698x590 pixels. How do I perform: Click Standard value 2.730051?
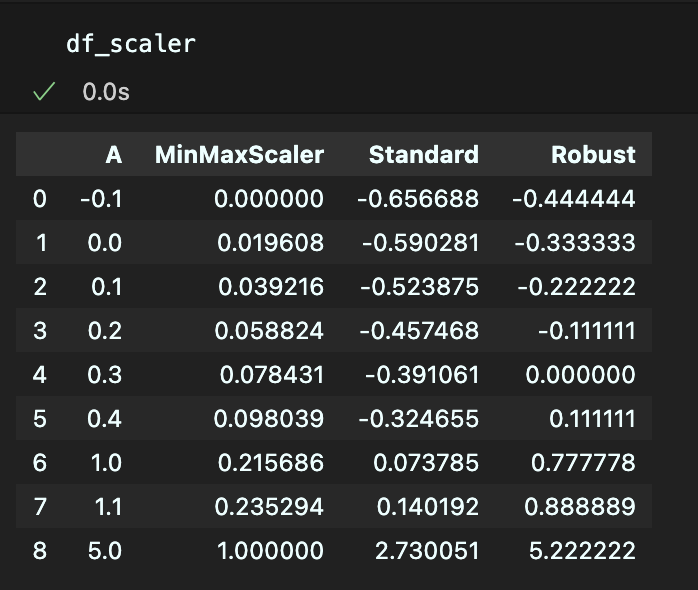coord(427,550)
